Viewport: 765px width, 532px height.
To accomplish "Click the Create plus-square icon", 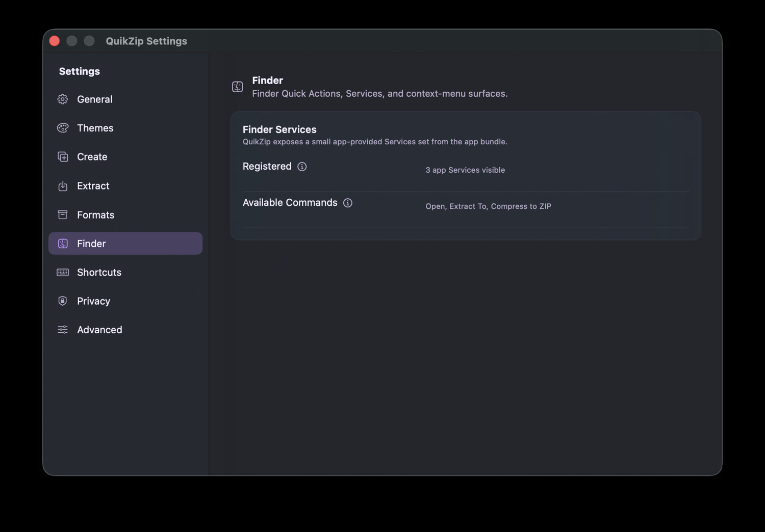I will (63, 157).
